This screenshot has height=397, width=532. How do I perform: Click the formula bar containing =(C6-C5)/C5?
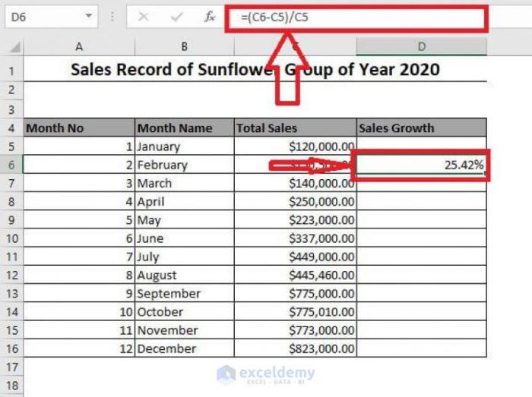pyautogui.click(x=356, y=17)
